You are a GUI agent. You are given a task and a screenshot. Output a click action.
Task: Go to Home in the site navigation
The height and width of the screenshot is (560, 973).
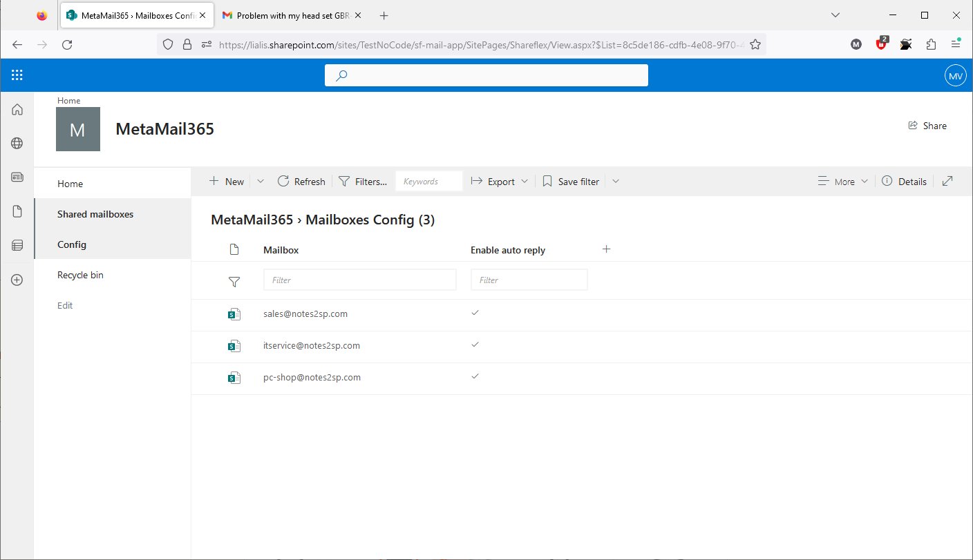70,184
